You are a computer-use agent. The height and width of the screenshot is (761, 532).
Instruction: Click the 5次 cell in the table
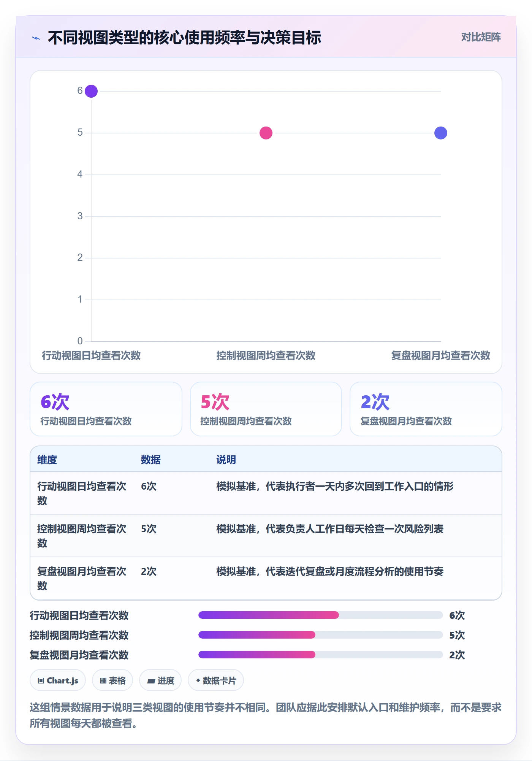149,529
